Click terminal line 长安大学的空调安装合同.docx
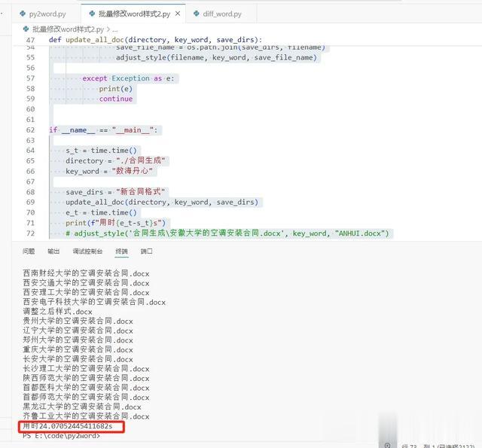Screen dimensions: 482x448 [x=78, y=359]
